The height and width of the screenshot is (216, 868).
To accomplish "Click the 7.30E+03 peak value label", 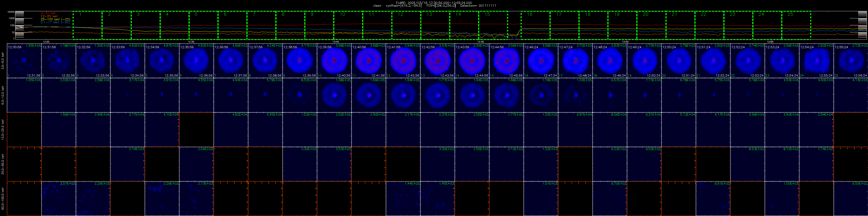I will (x=102, y=45).
